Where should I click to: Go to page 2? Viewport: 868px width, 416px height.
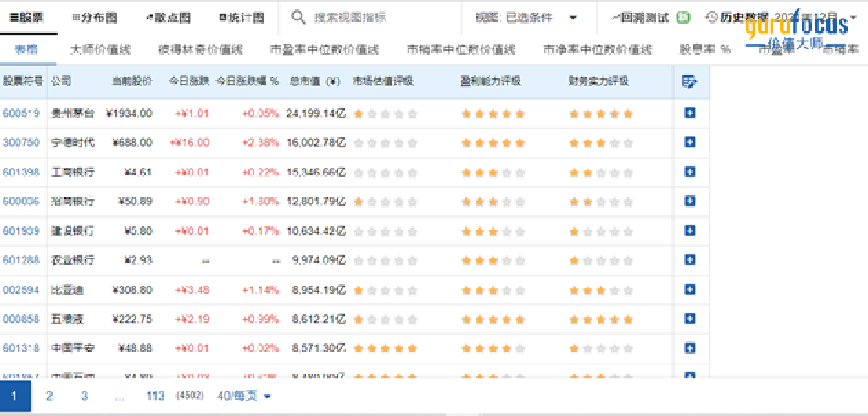click(x=49, y=396)
